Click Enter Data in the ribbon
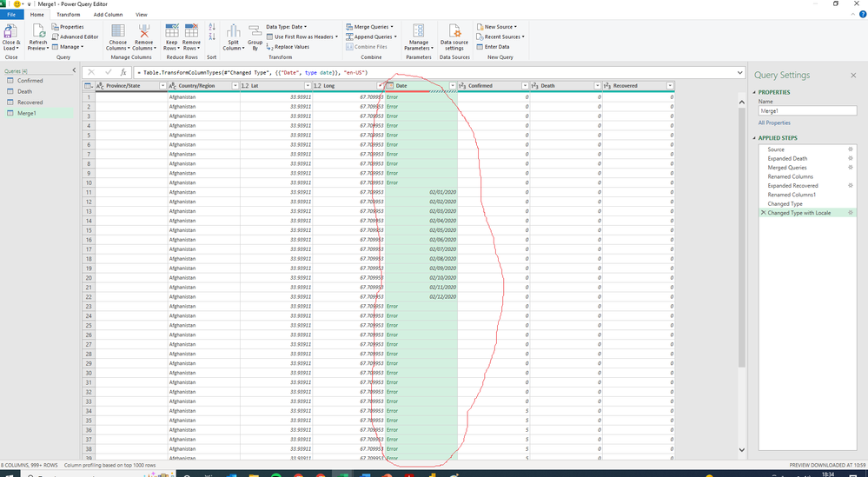Screen dimensions: 868x477 tap(493, 47)
